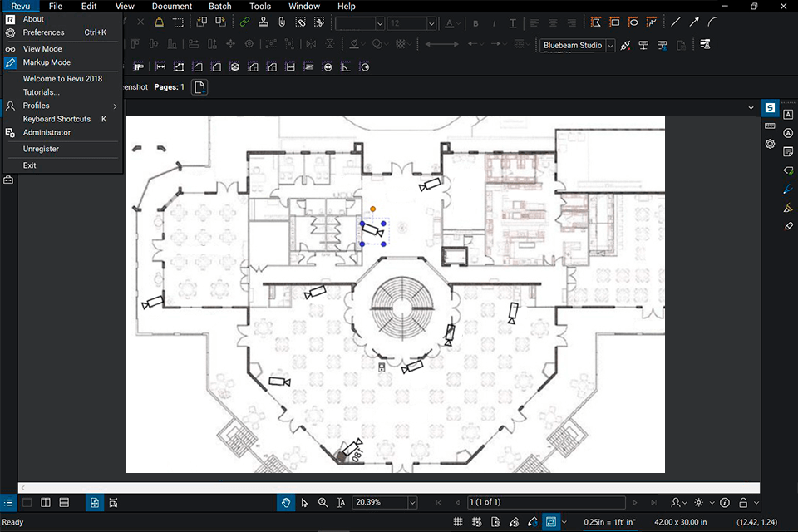Open the Batch menu
Viewport: 798px width, 532px height.
[220, 7]
